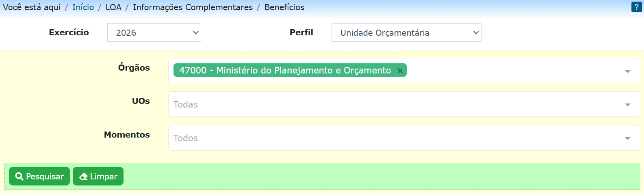
Task: Click the Benefícios breadcrumb item
Action: point(284,7)
